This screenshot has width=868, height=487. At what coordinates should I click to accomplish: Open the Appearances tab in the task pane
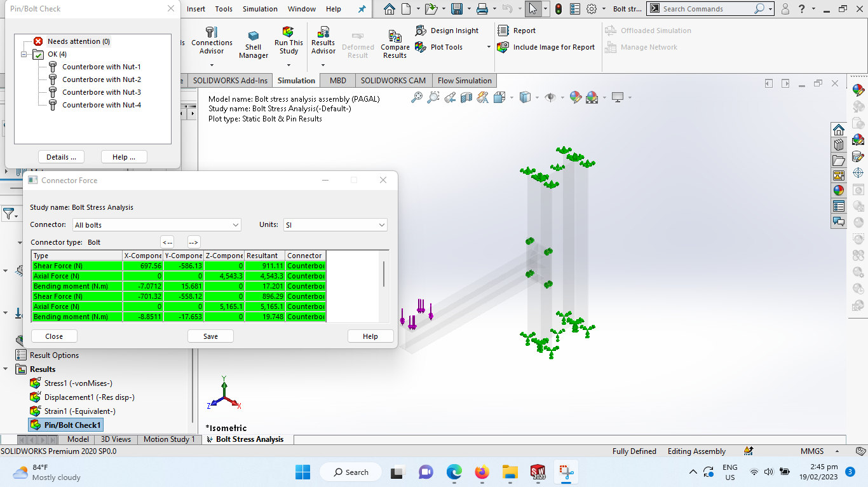[x=839, y=190]
